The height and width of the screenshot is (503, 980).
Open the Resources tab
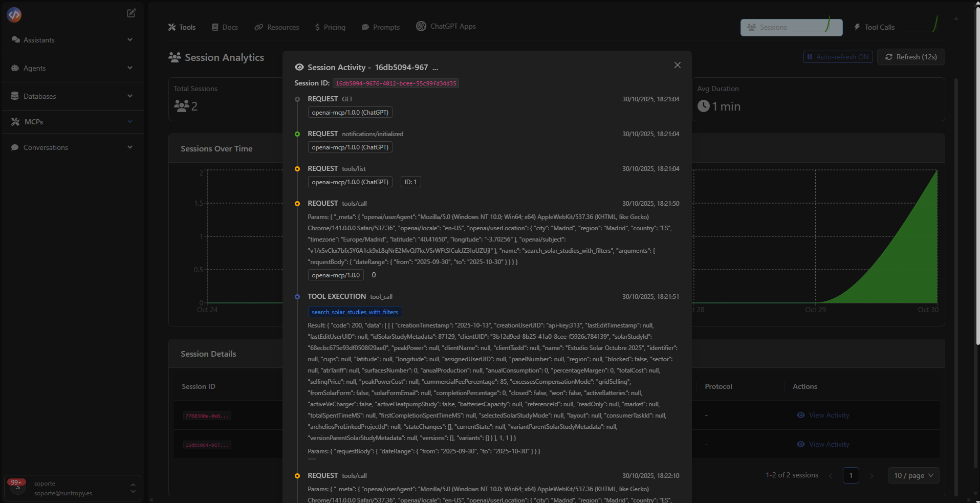coord(277,27)
